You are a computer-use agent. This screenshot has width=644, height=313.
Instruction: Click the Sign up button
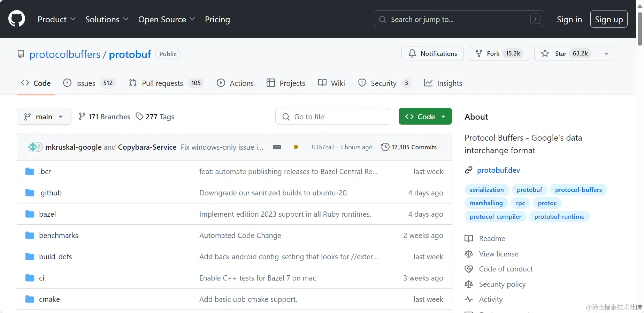tap(609, 19)
